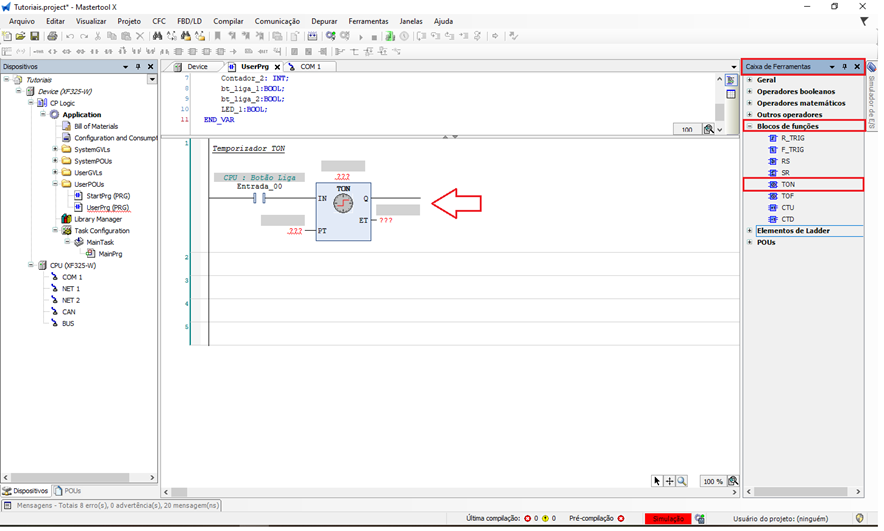Open StartPrg (PRG) in device tree
The image size is (884, 531).
[x=108, y=196]
